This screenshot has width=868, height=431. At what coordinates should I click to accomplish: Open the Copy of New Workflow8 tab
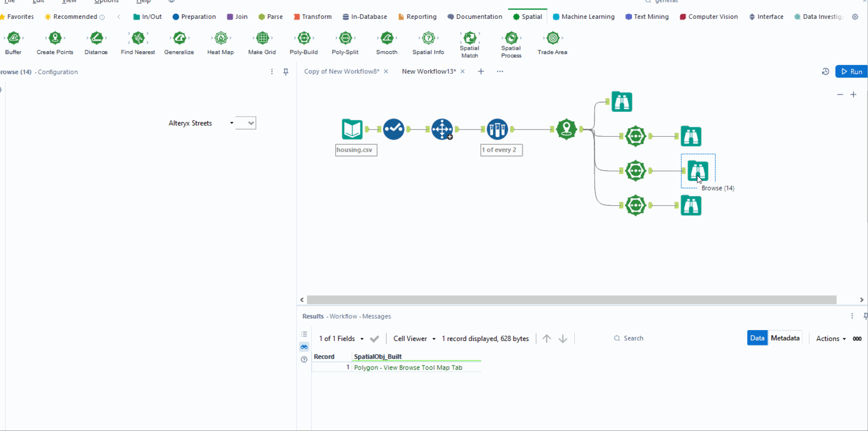coord(341,71)
